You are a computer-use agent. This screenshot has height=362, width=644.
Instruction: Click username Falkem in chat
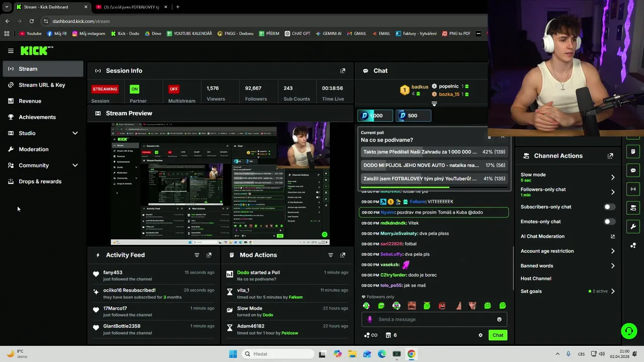(417, 202)
